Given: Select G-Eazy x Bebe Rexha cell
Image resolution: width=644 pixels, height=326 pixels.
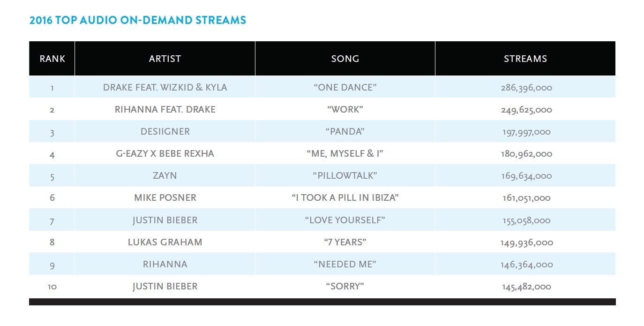Looking at the screenshot, I should (165, 153).
